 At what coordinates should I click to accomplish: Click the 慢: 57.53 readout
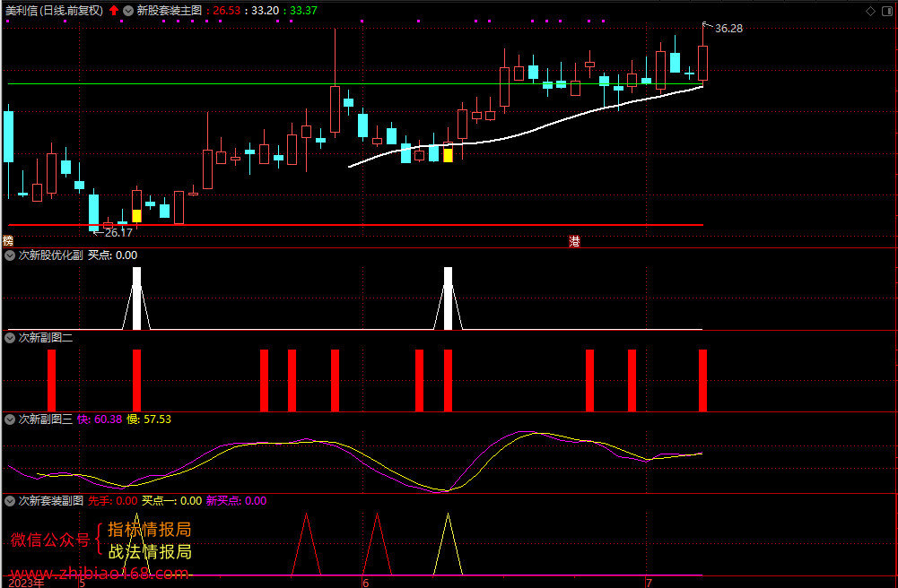tap(149, 419)
